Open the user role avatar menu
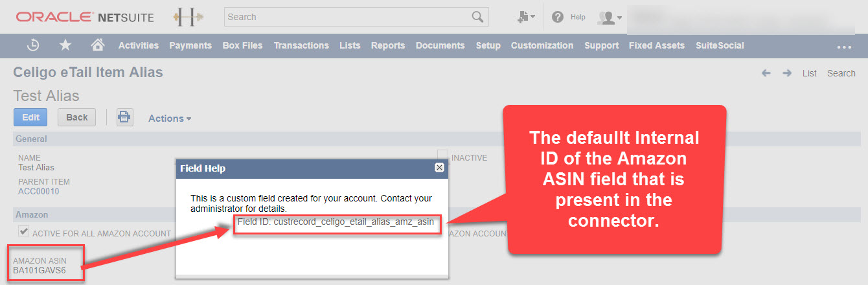 pyautogui.click(x=610, y=17)
